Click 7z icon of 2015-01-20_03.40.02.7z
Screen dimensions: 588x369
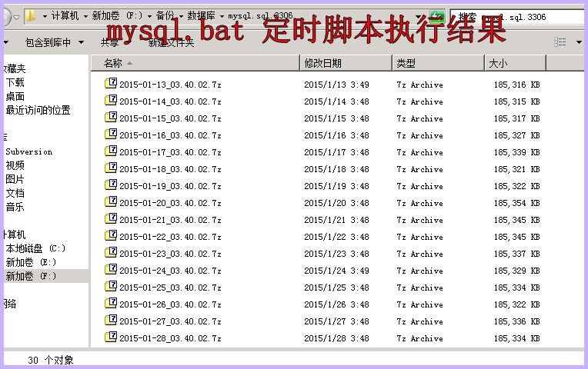point(111,201)
